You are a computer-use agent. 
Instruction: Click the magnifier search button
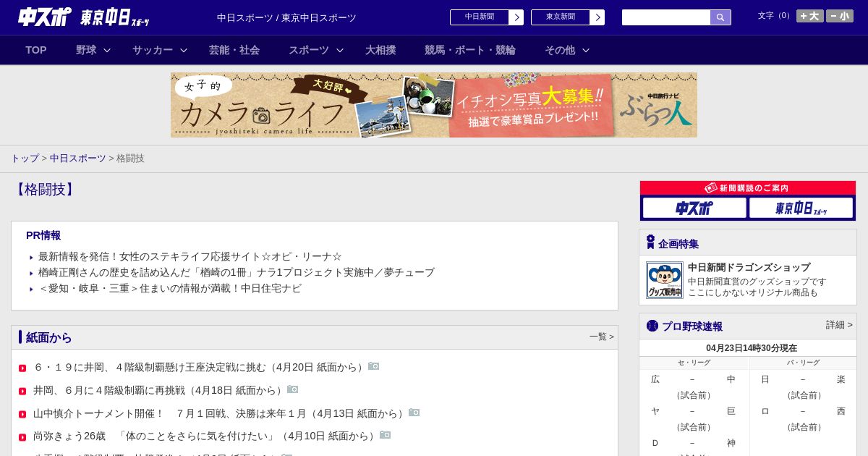point(720,17)
